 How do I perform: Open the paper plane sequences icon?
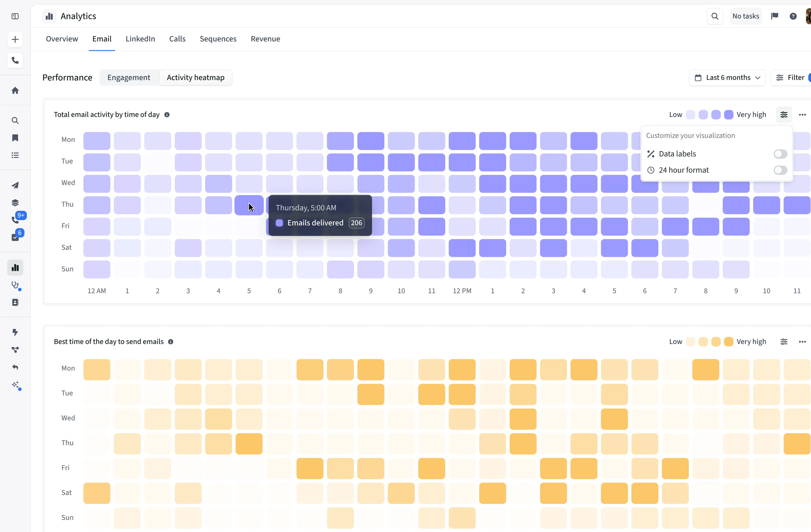(x=15, y=185)
